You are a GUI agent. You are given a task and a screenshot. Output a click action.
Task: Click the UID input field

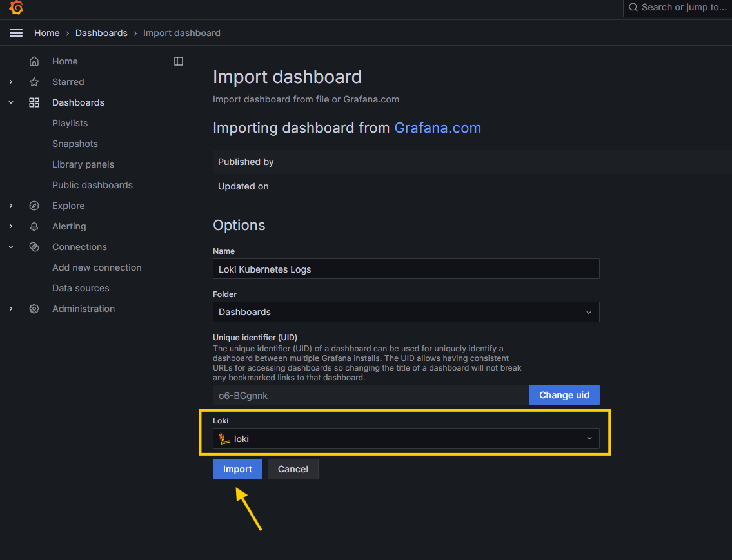click(371, 396)
